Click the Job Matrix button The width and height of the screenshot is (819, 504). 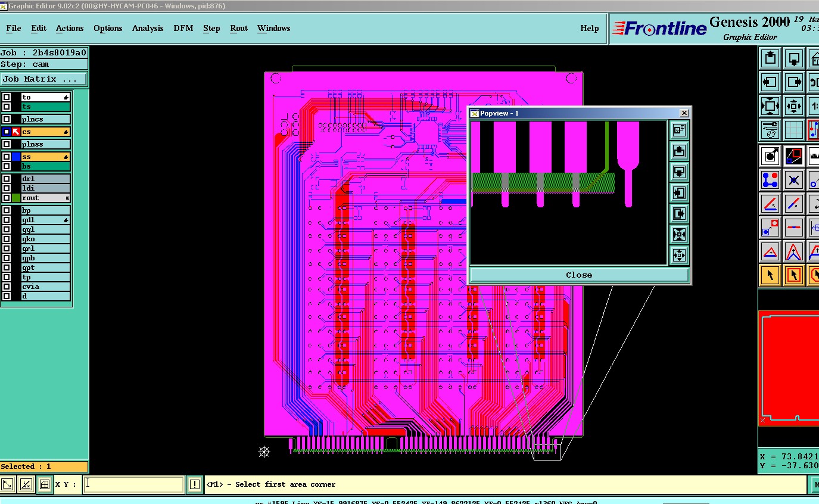coord(43,79)
